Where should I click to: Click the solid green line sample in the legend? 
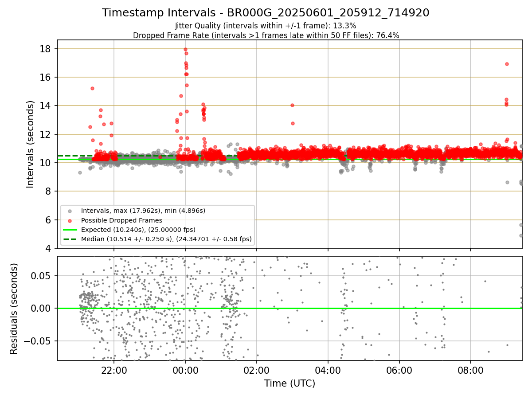pyautogui.click(x=70, y=230)
